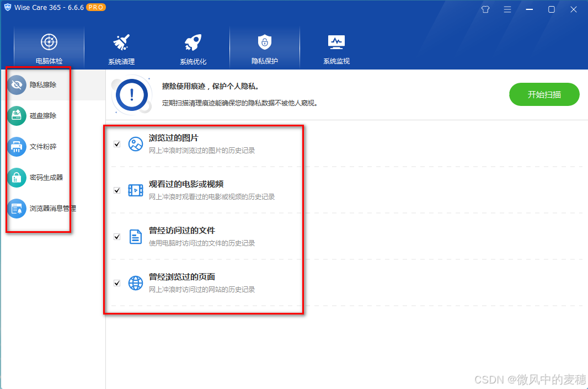The width and height of the screenshot is (588, 389).
Task: Select the 磁盘擦除 sidebar label
Action: 43,115
